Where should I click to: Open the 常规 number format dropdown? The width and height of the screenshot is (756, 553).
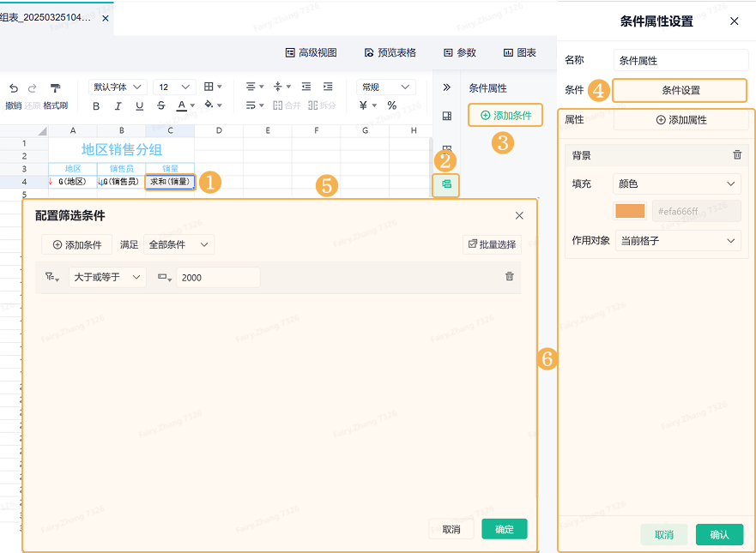(385, 87)
